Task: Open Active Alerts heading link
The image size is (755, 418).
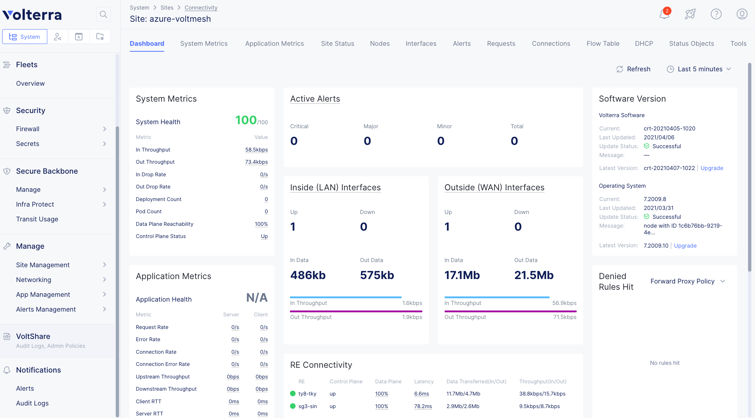Action: pyautogui.click(x=315, y=99)
